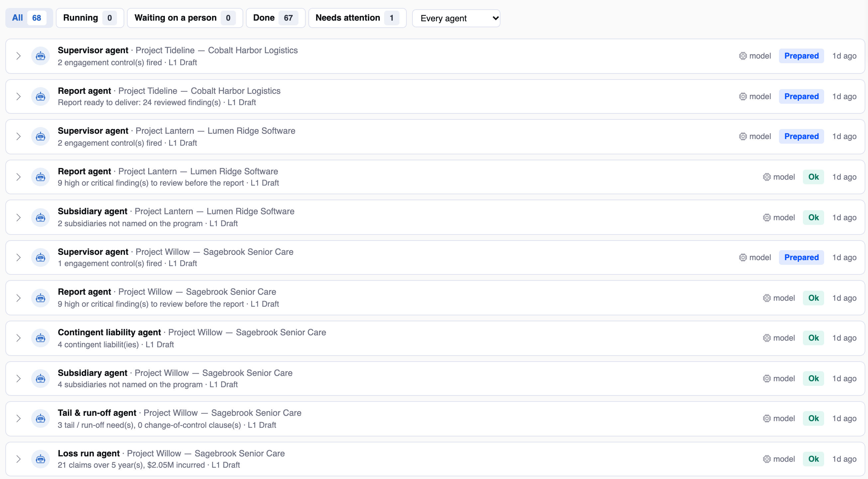Screen dimensions: 868x479
Task: Click Ok badge on Subsidiary agent Lantern row
Action: tap(814, 218)
